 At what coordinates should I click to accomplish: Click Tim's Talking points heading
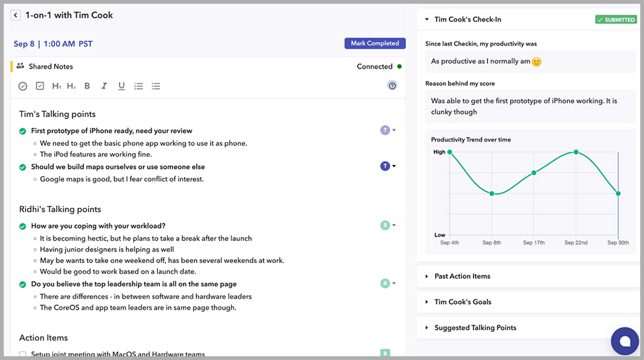[57, 115]
